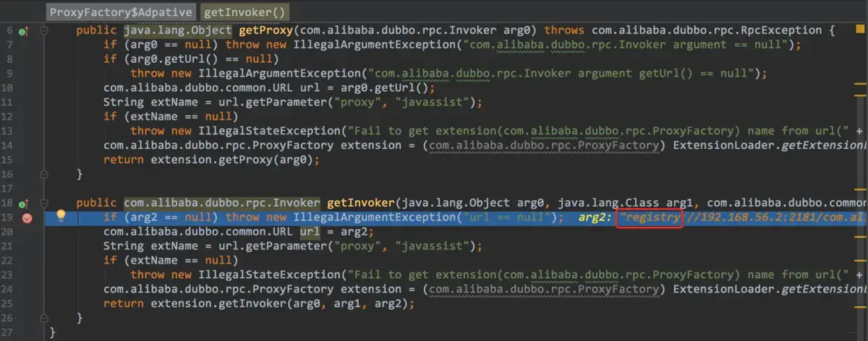Remove the breakpoint on line 19
This screenshot has height=341, width=868.
click(x=28, y=219)
